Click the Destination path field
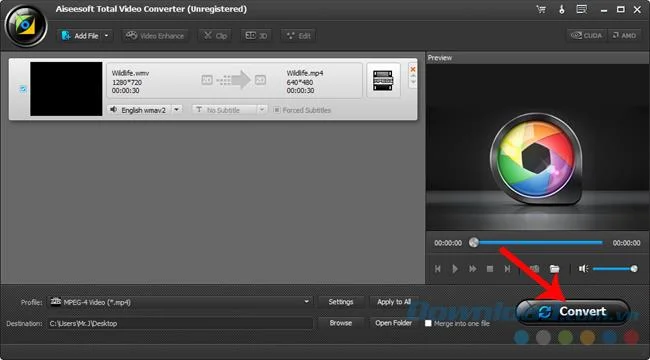This screenshot has width=650, height=360. click(180, 323)
